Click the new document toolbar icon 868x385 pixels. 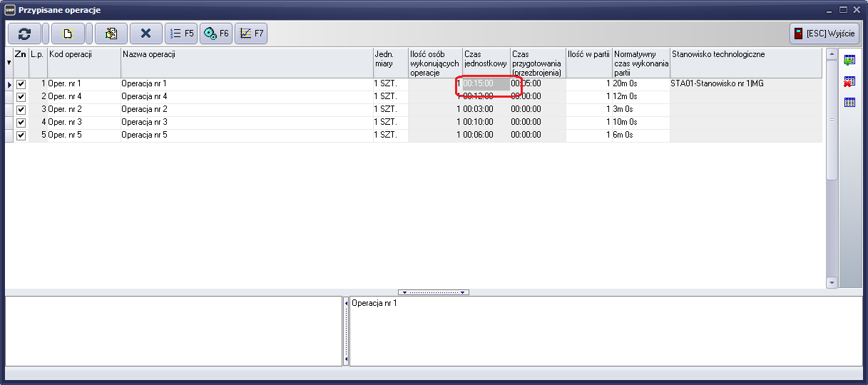pyautogui.click(x=68, y=34)
